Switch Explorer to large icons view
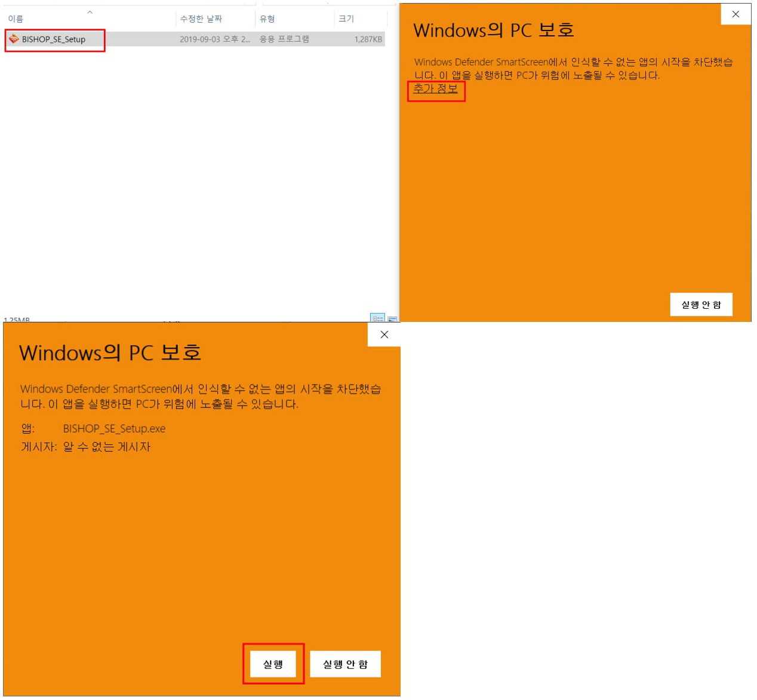This screenshot has height=700, width=757. pyautogui.click(x=392, y=318)
